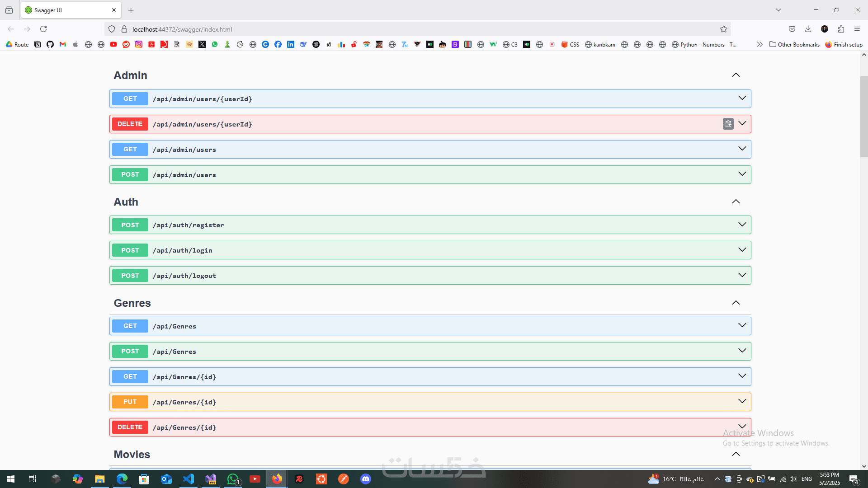Select the Swagger UI browser tab
Image resolution: width=868 pixels, height=488 pixels.
click(x=68, y=10)
